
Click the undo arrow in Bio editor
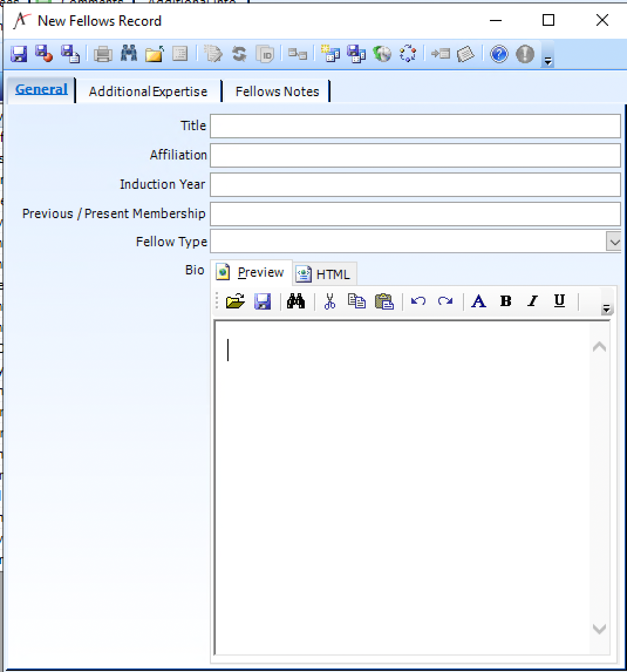(418, 301)
